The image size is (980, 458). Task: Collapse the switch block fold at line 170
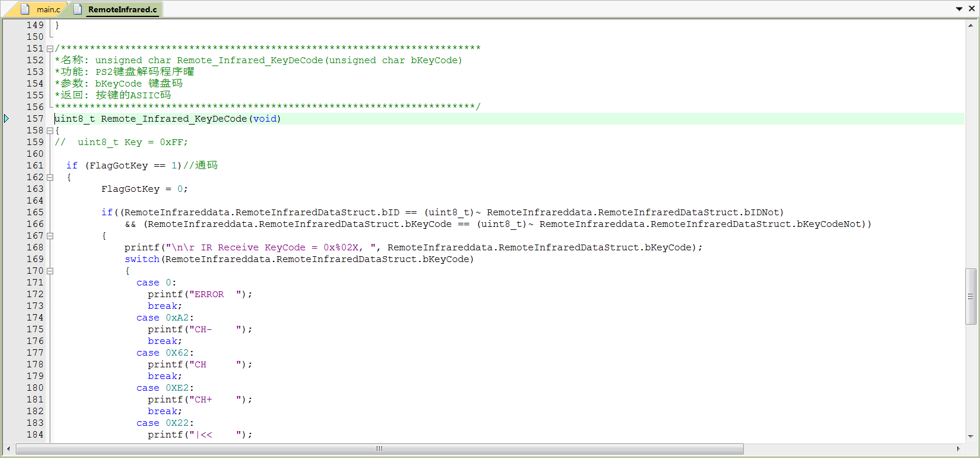(x=50, y=271)
